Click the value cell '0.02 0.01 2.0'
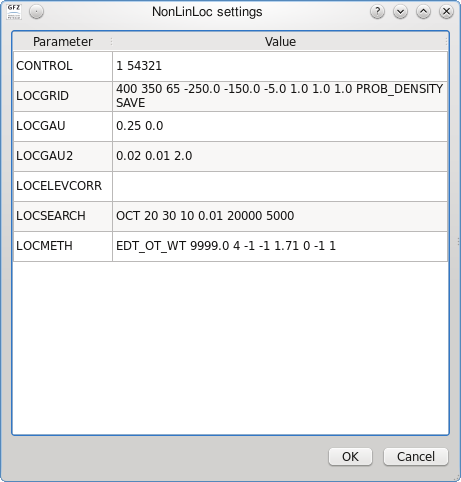The height and width of the screenshot is (482, 461). point(280,156)
